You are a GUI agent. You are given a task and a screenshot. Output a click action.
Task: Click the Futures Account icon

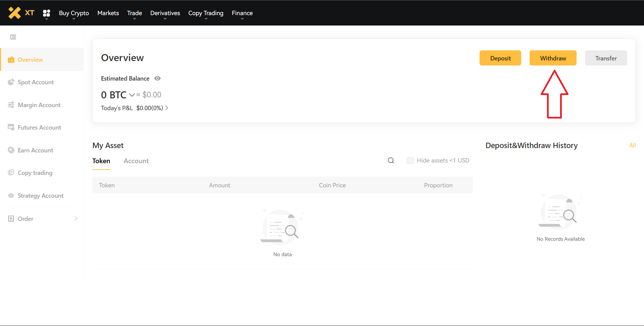click(x=11, y=128)
